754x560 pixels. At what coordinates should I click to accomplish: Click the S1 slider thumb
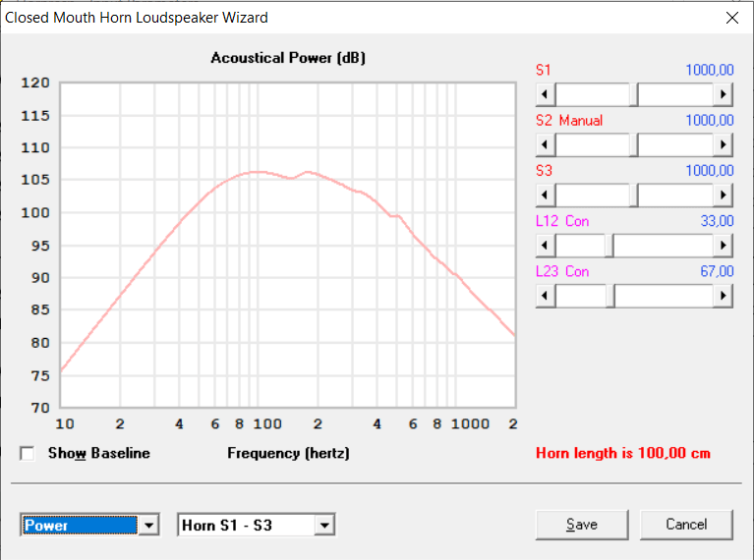point(634,94)
